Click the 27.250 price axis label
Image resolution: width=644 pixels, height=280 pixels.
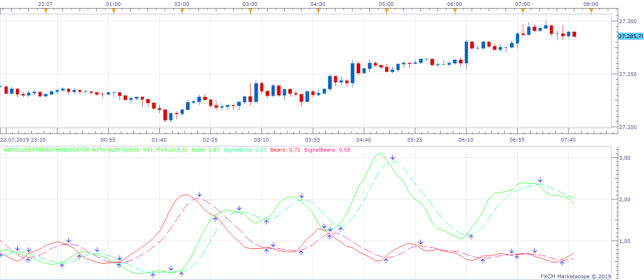point(627,74)
